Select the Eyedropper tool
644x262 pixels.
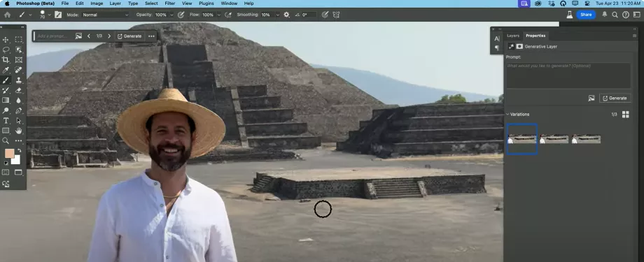pos(6,70)
